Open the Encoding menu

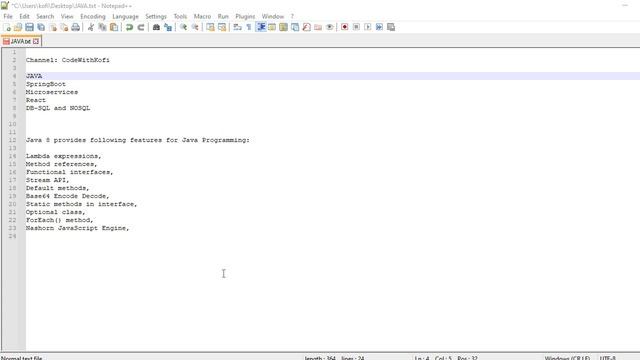93,16
